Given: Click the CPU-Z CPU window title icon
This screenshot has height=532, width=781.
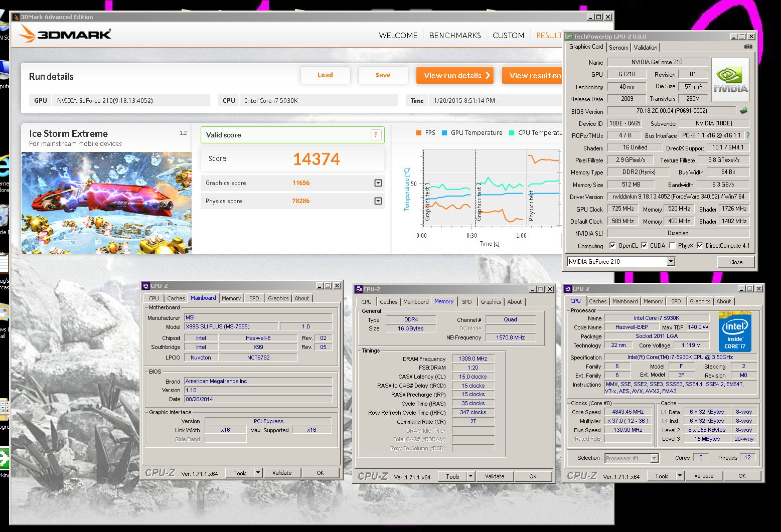Looking at the screenshot, I should click(x=568, y=289).
